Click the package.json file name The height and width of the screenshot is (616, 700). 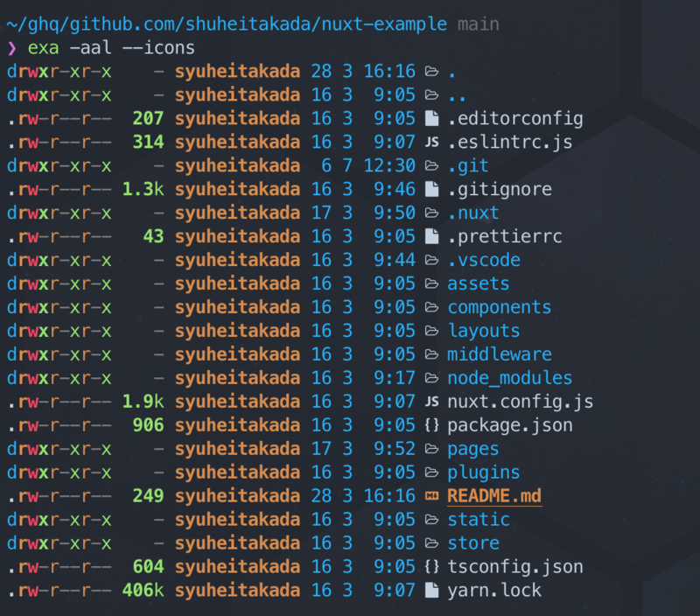click(510, 426)
